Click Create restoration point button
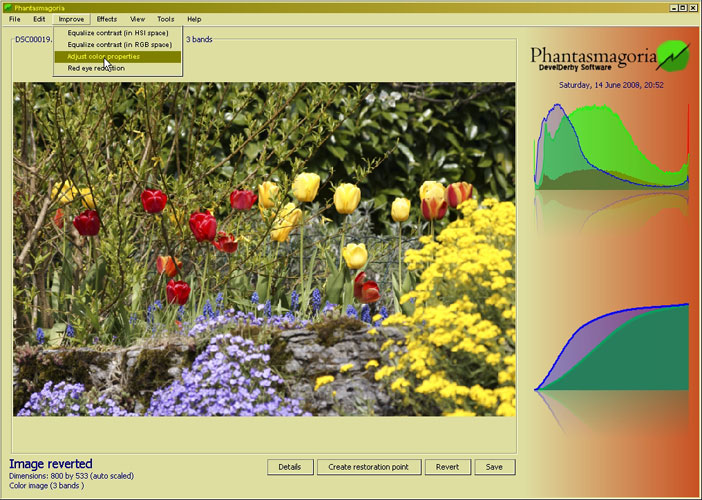This screenshot has height=500, width=702. point(369,467)
